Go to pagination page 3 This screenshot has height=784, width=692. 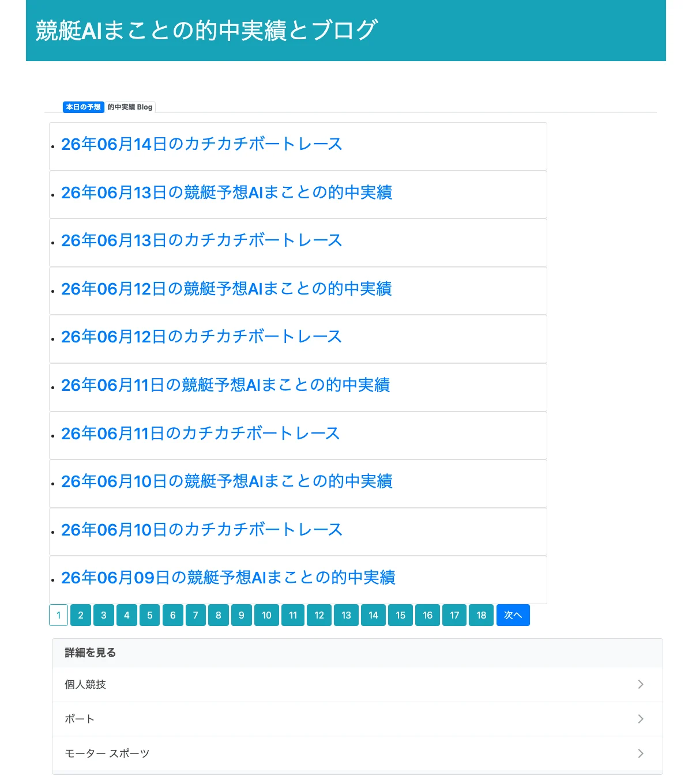[104, 615]
